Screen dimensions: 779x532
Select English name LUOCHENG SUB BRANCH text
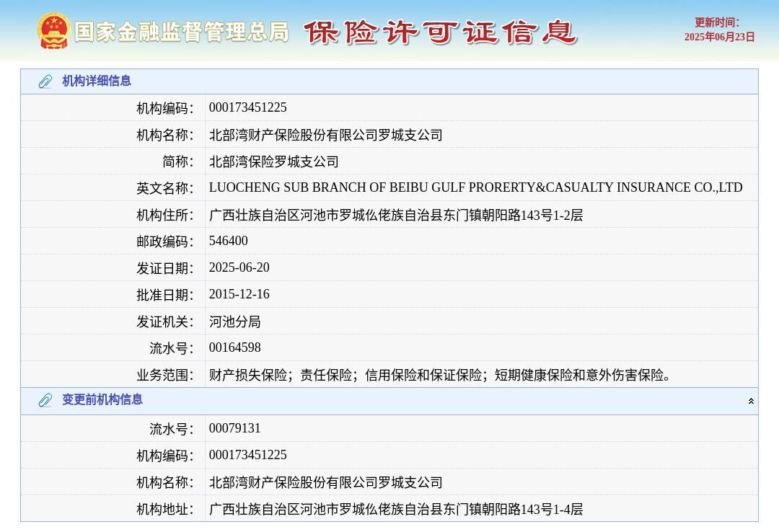click(x=476, y=187)
